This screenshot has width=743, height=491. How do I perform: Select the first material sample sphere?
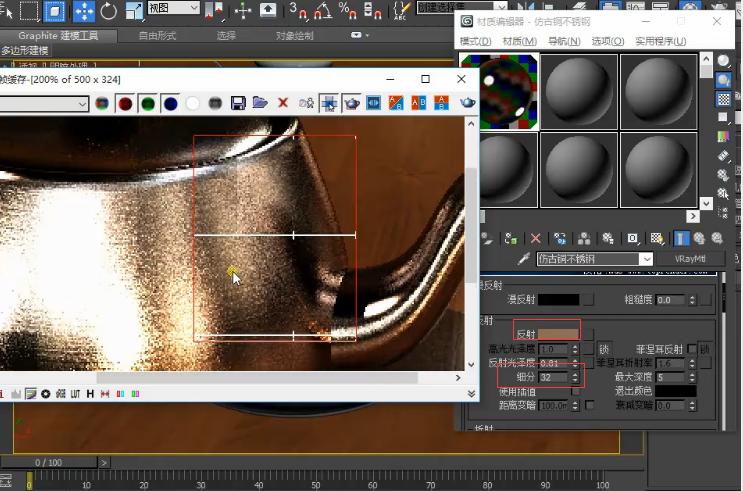click(499, 91)
